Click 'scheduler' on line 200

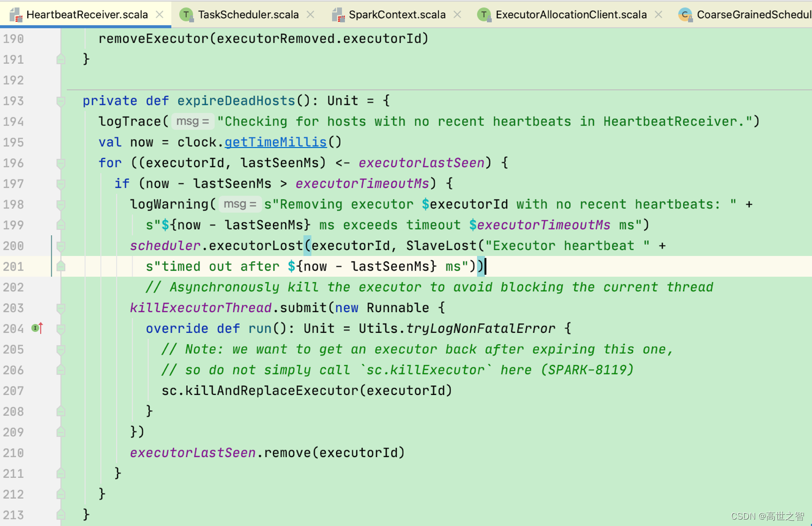(165, 246)
